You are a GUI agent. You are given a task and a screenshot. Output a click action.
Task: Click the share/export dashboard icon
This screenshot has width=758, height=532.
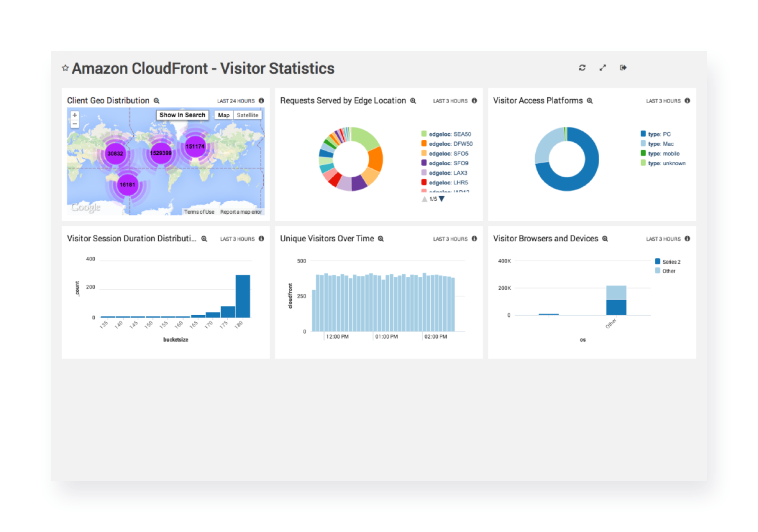pyautogui.click(x=623, y=68)
